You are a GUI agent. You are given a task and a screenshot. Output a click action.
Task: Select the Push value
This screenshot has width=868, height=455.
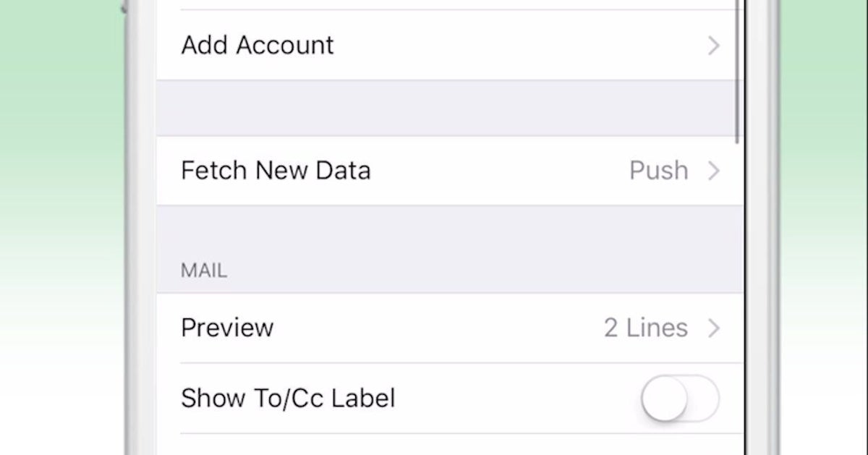[658, 171]
